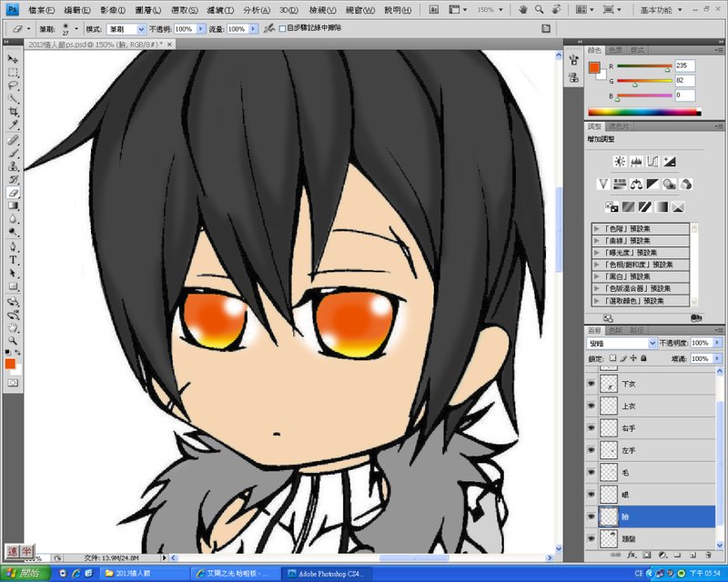Expand the 「黑白」預設集 presets

click(x=597, y=276)
